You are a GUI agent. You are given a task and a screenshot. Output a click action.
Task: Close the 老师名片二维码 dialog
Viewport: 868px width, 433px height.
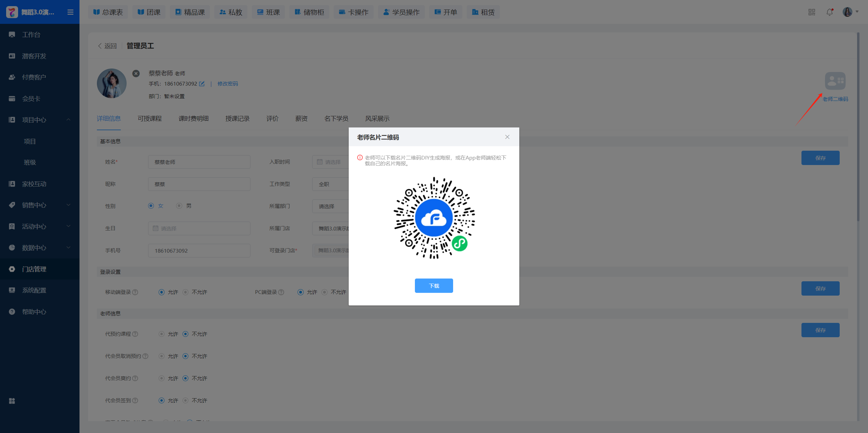pyautogui.click(x=507, y=137)
